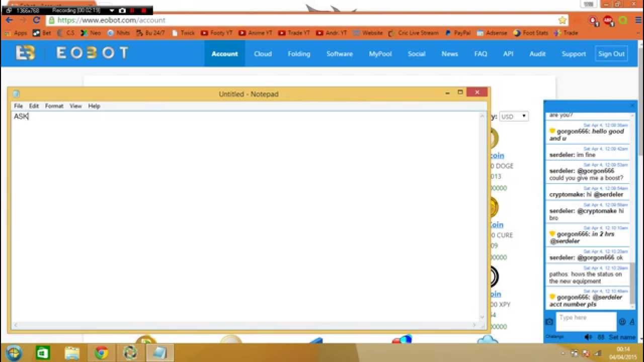
Task: Click the green extension icon in Chrome toolbar
Action: (x=623, y=21)
